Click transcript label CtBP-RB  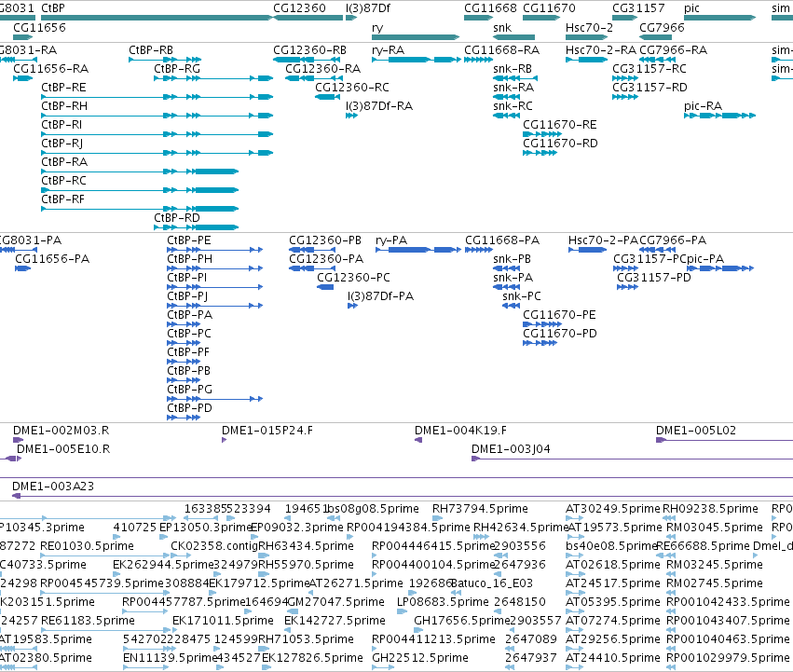click(x=151, y=50)
